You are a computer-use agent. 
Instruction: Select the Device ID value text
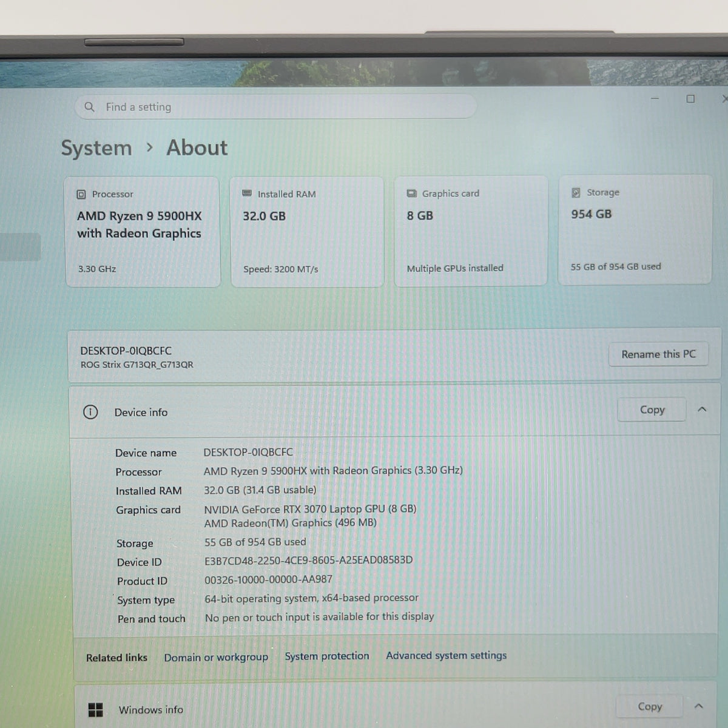[x=308, y=560]
